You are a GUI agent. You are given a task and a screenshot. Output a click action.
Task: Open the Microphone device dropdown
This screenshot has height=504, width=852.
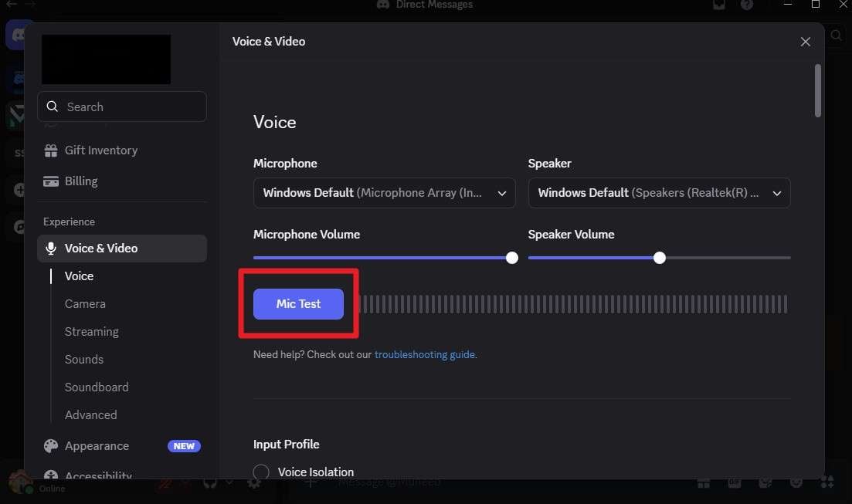(x=384, y=193)
